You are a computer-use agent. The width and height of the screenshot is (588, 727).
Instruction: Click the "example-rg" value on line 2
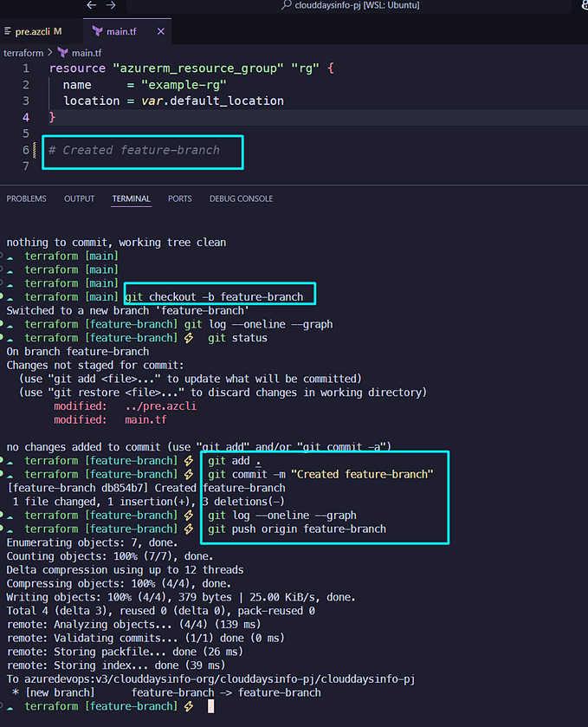pos(184,85)
